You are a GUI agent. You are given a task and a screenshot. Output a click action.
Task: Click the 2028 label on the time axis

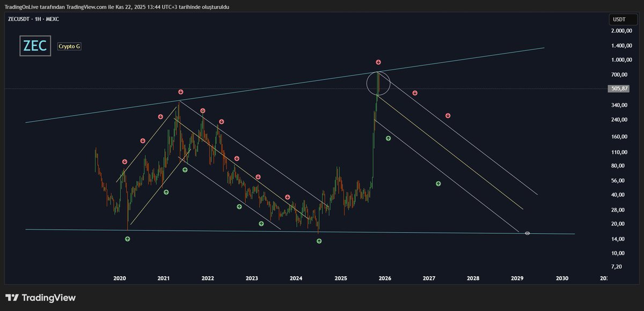(x=473, y=279)
